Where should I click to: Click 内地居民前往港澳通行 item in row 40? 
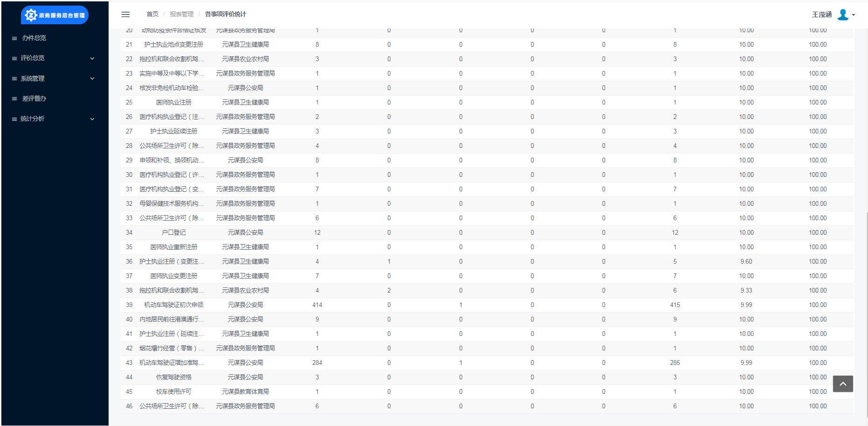(172, 320)
